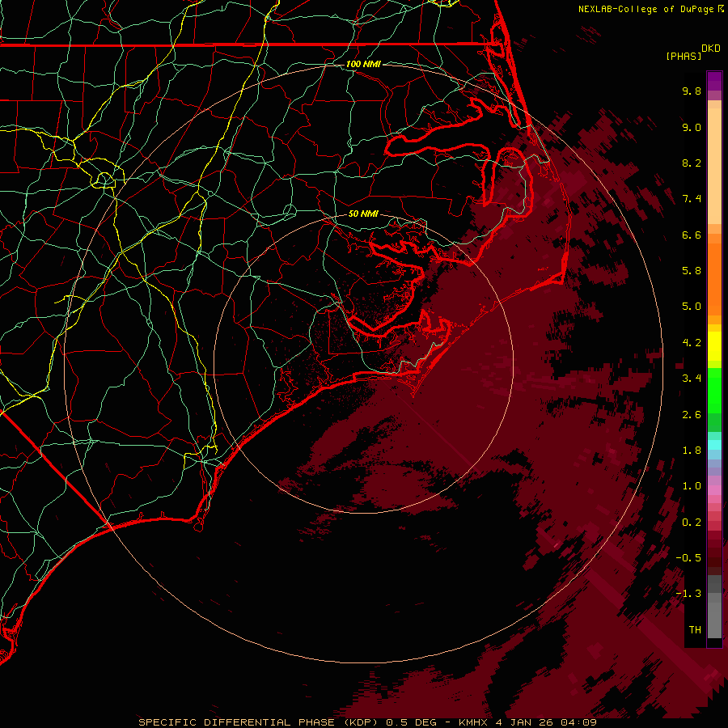Click the 4.2 value on the color scale

click(x=692, y=343)
